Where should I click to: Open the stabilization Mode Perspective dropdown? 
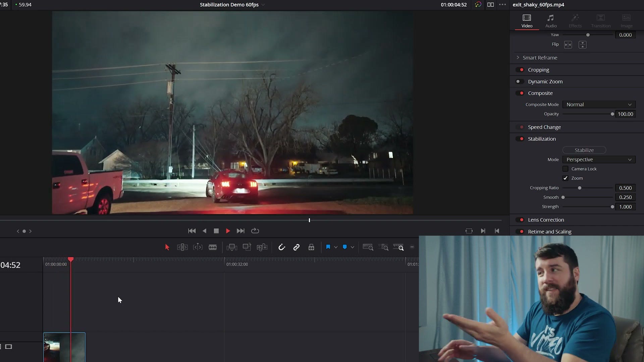tap(599, 160)
